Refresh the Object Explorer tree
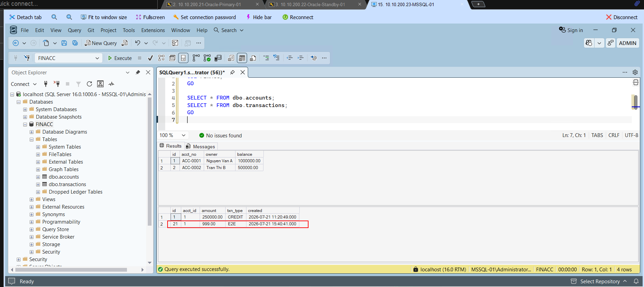644x287 pixels. (x=89, y=84)
